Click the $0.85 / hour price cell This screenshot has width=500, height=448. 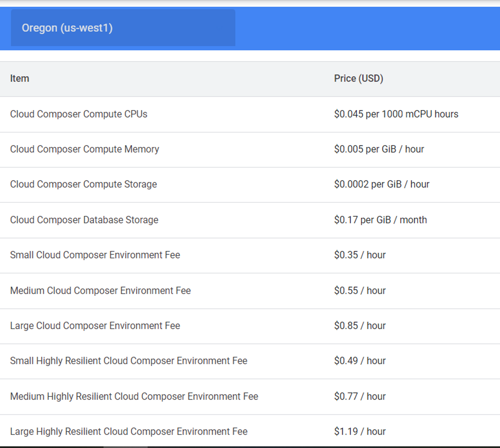(x=360, y=326)
